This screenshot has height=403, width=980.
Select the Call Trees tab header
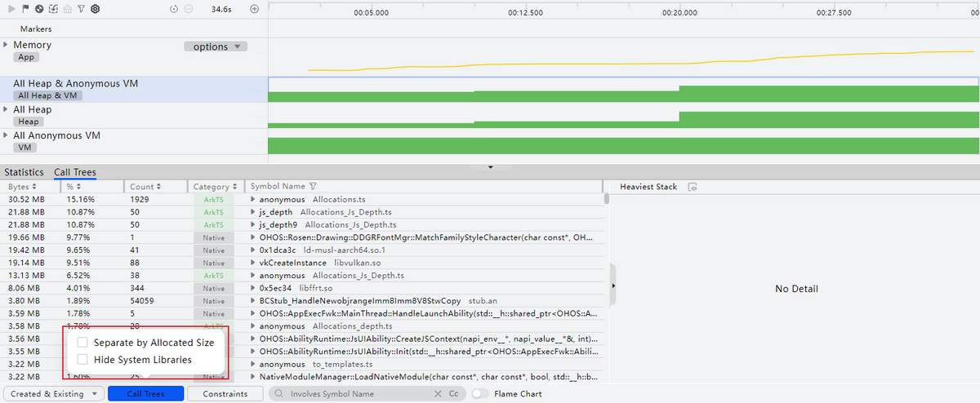[75, 172]
